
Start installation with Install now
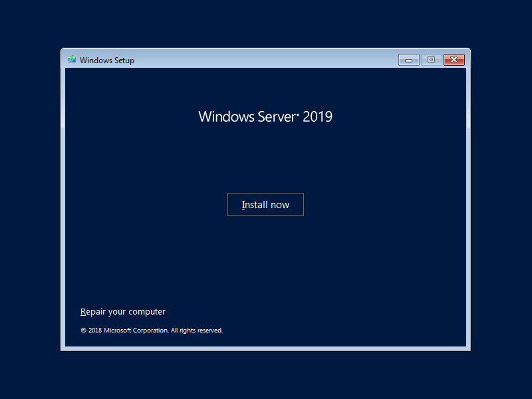265,205
